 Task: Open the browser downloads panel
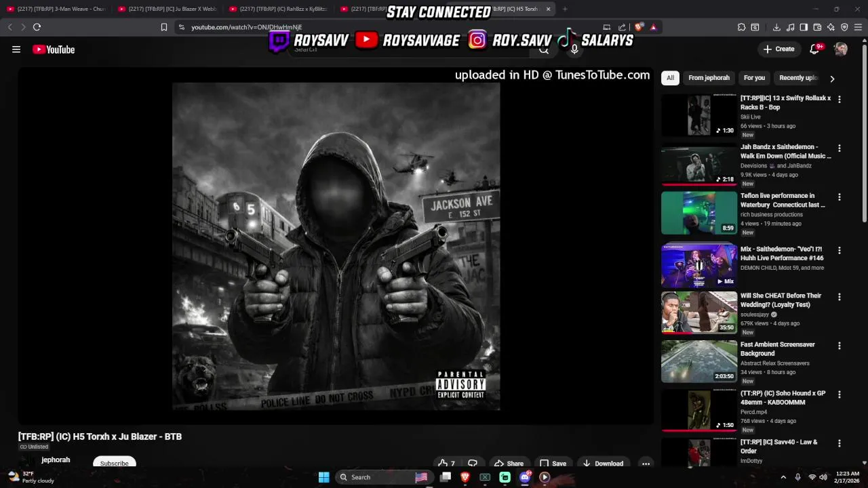point(776,27)
